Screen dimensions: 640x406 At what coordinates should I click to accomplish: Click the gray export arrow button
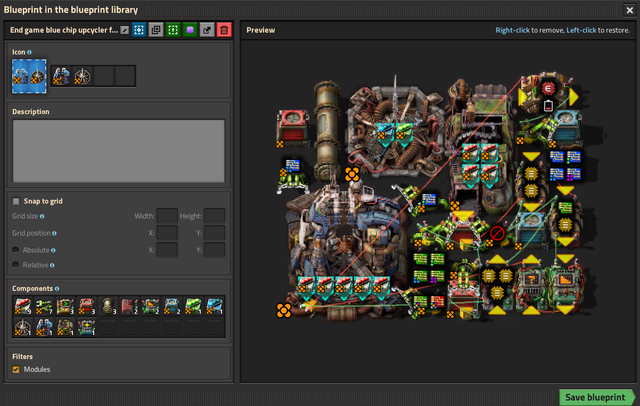pyautogui.click(x=207, y=30)
